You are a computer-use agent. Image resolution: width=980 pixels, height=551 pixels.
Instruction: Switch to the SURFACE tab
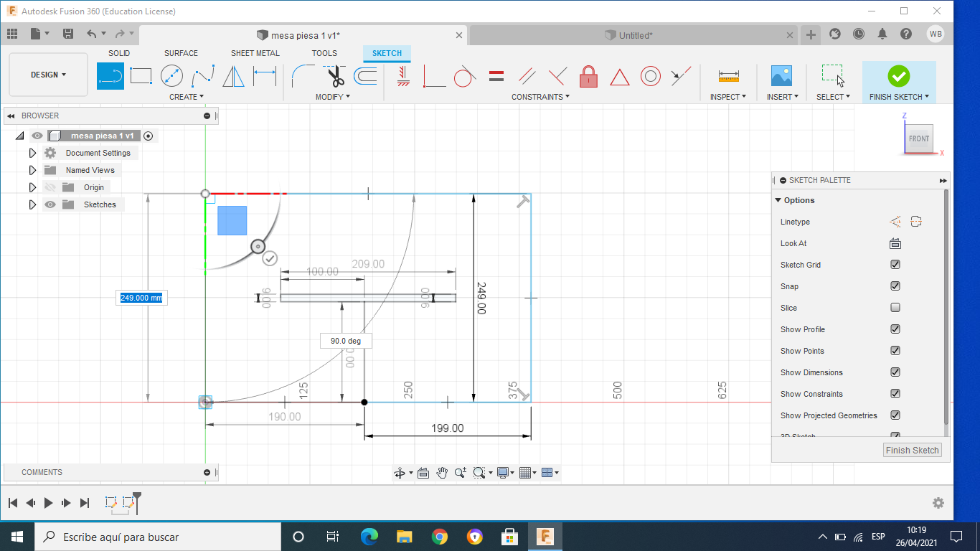coord(181,53)
